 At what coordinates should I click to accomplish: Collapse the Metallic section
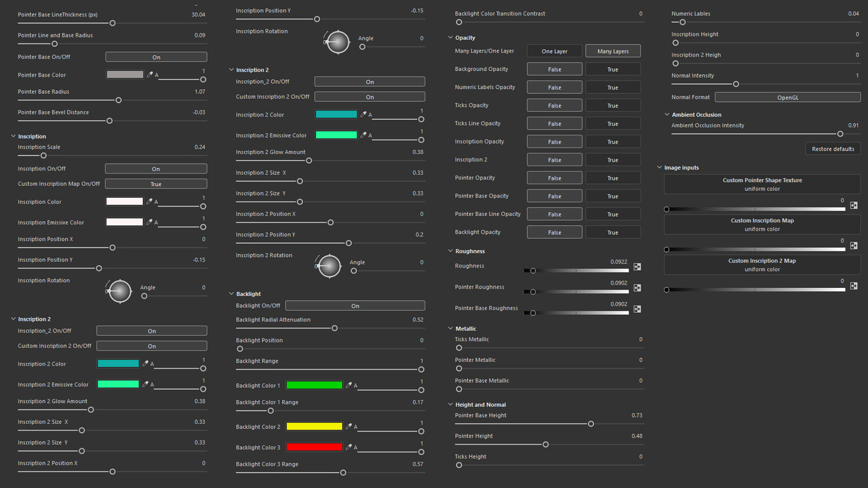coord(450,328)
